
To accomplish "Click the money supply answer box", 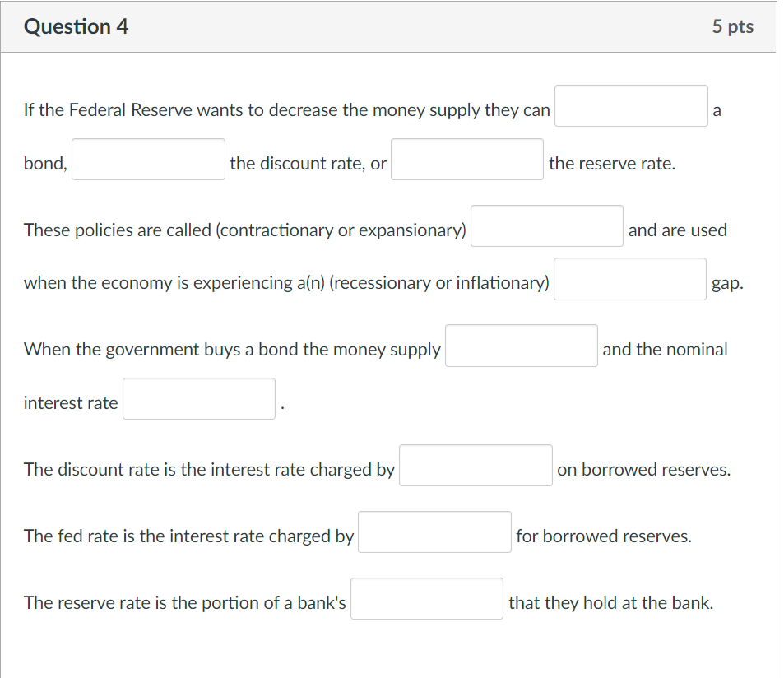I will tap(521, 345).
